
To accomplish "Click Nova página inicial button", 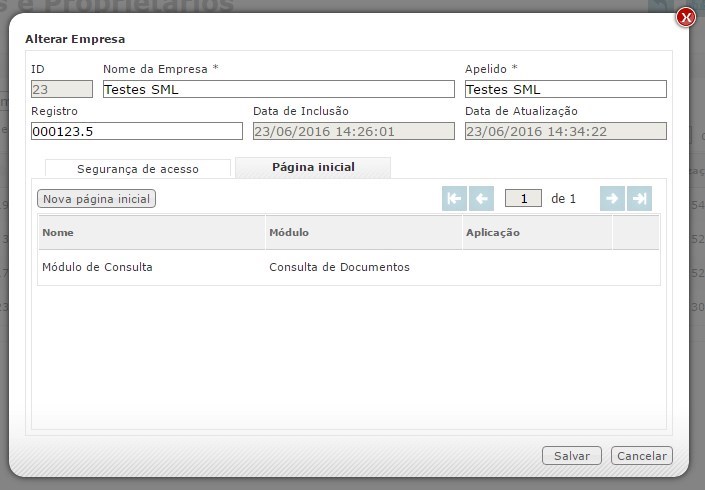I will pyautogui.click(x=97, y=199).
